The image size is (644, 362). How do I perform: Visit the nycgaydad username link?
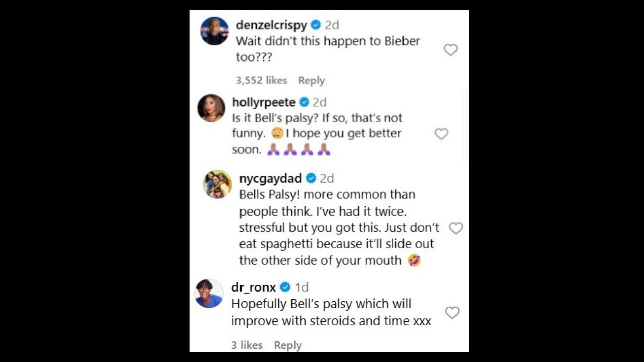pos(270,178)
